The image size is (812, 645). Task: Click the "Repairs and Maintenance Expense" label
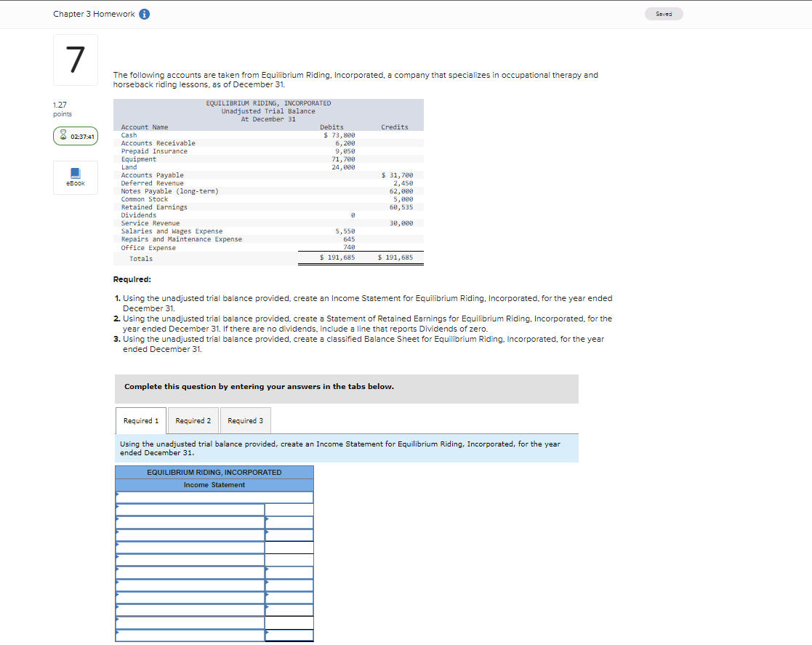tap(181, 239)
